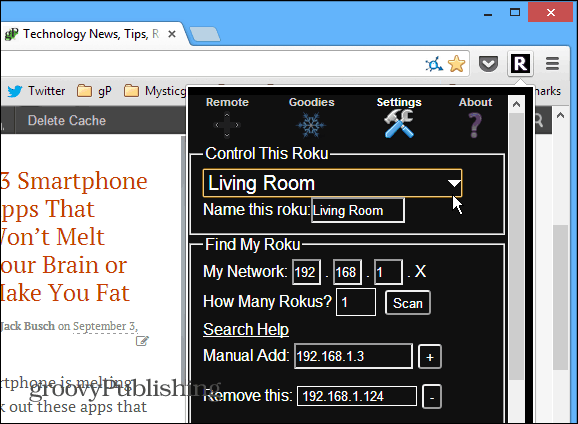This screenshot has width=578, height=424.
Task: Open the Mysticg bookmarks folder
Action: (x=155, y=91)
